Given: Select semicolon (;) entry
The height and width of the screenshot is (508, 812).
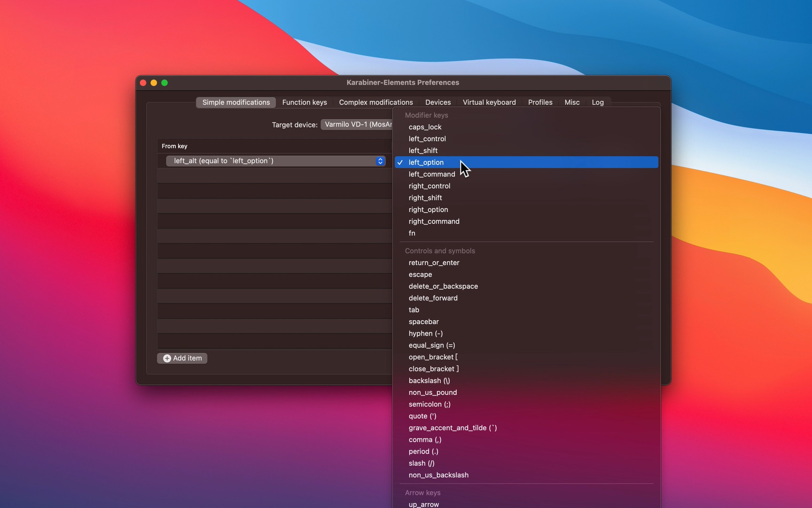Looking at the screenshot, I should coord(526,404).
